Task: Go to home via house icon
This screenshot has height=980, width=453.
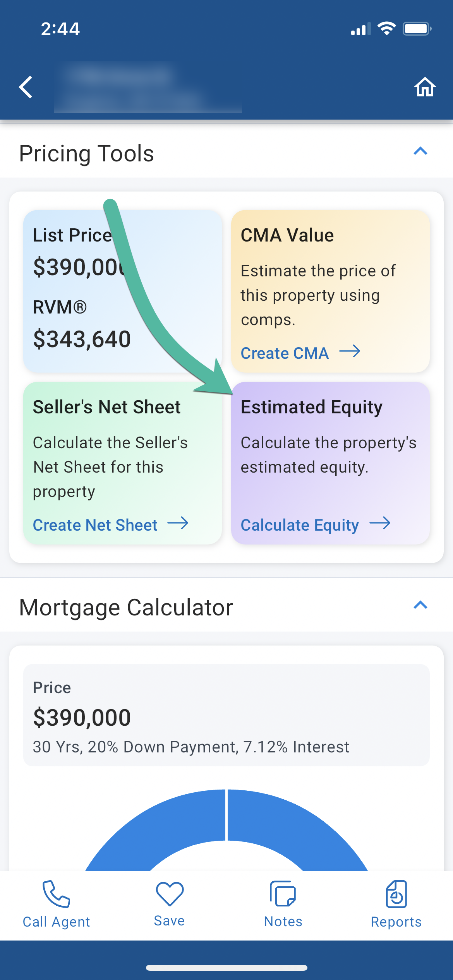Action: [425, 87]
